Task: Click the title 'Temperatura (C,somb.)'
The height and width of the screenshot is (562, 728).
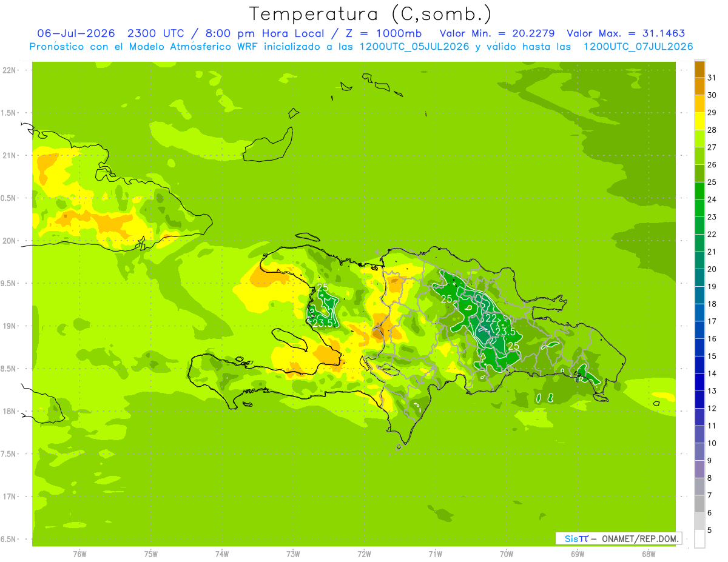Action: pyautogui.click(x=371, y=15)
